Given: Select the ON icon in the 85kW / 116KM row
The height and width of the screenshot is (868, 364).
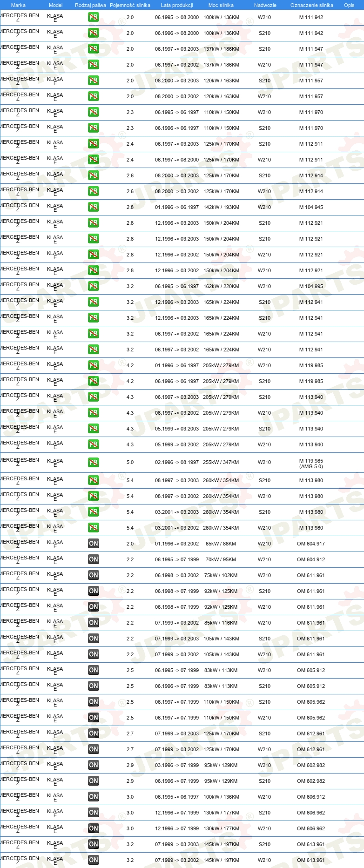Looking at the screenshot, I should tap(94, 623).
